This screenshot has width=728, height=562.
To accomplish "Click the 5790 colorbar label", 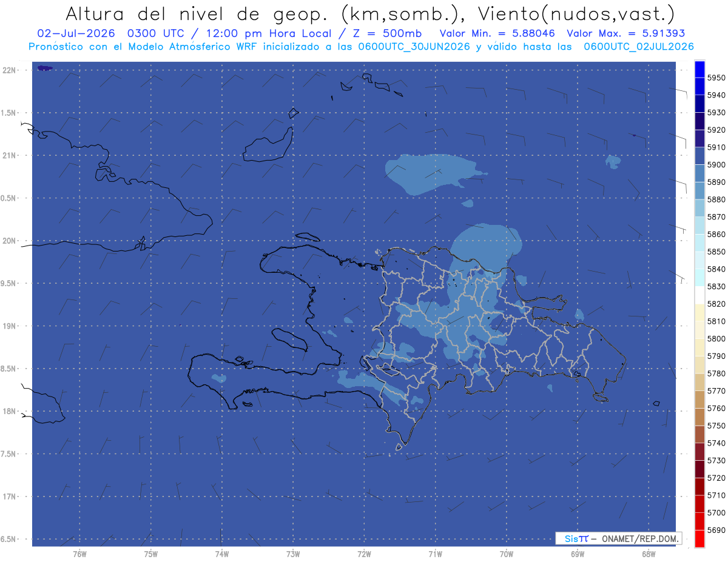I will tap(716, 356).
